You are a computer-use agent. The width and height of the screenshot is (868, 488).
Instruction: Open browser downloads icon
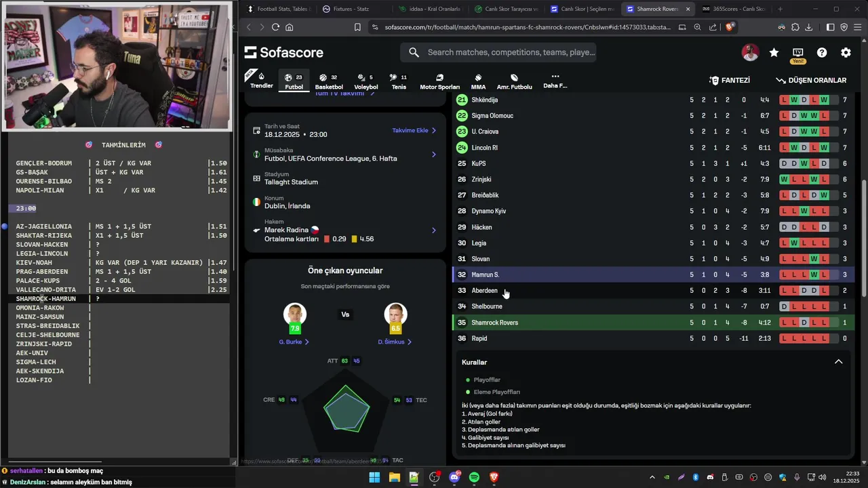809,27
